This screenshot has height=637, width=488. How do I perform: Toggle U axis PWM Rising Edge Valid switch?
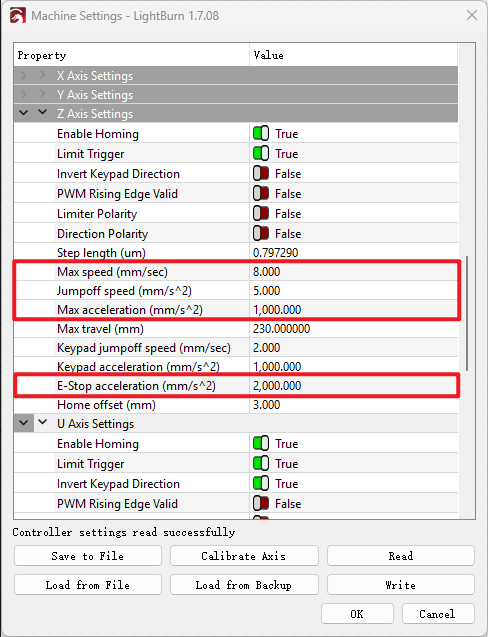[x=261, y=503]
